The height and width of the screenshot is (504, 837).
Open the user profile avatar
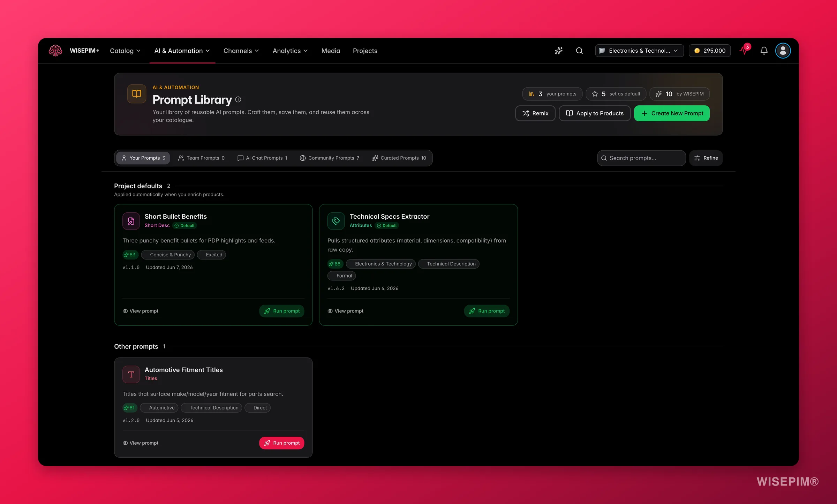783,51
